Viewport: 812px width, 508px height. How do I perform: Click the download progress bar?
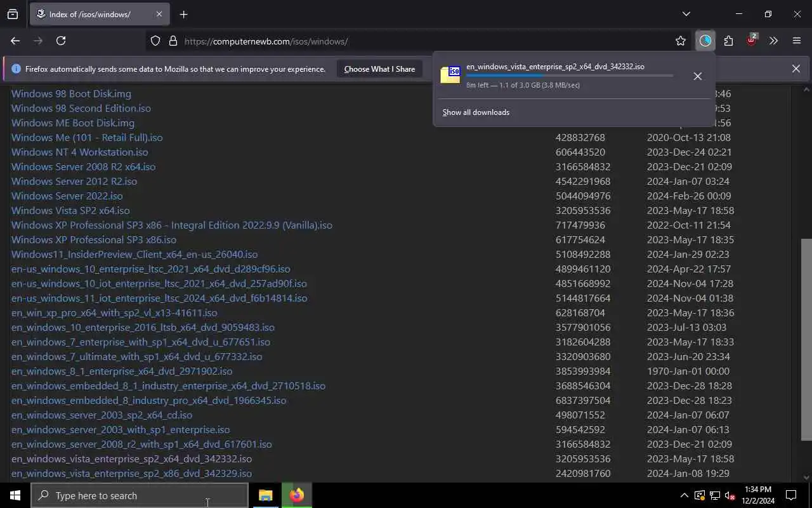click(570, 76)
